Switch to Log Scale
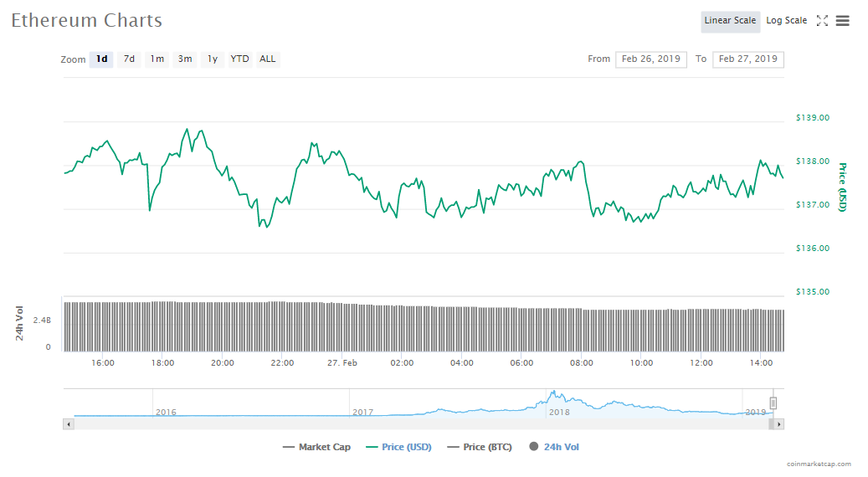Screen dimensions: 868x477 tap(786, 21)
